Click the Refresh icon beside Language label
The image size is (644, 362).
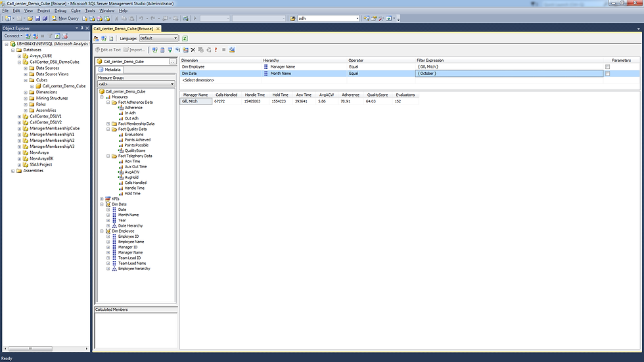111,38
